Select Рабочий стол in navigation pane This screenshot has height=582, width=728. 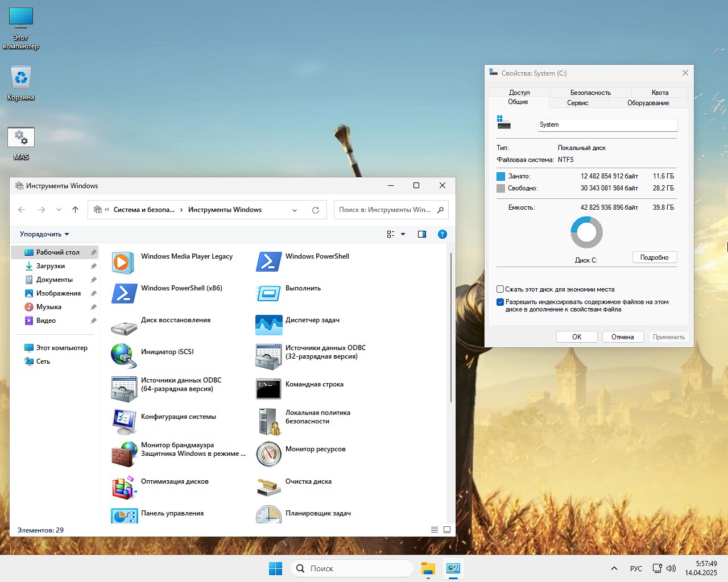pos(55,252)
